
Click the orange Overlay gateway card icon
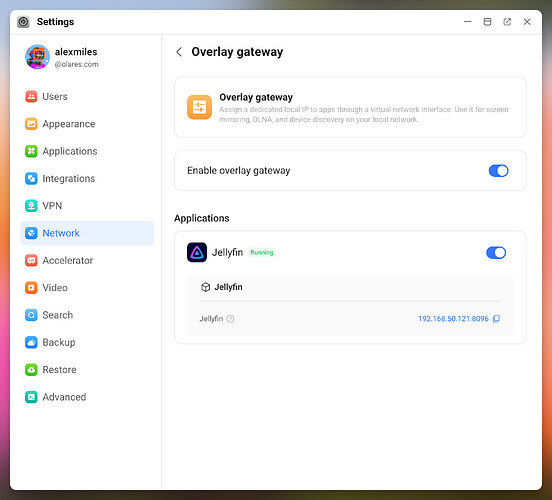(200, 107)
